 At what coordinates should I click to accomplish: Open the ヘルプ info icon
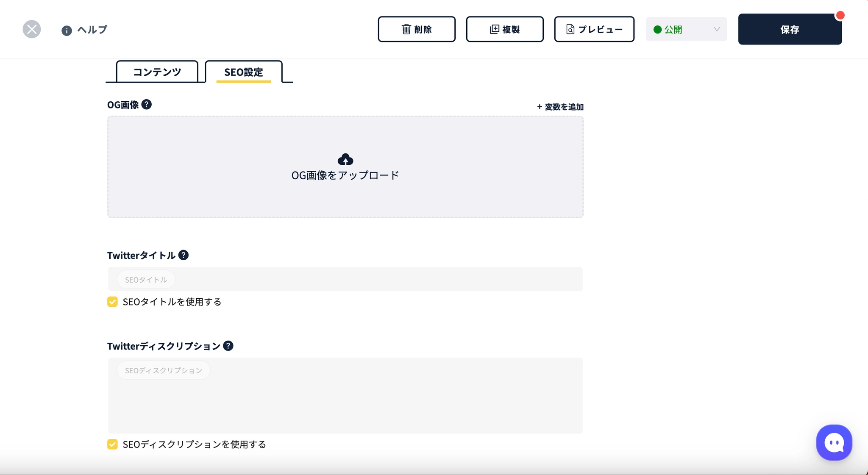[x=67, y=31]
